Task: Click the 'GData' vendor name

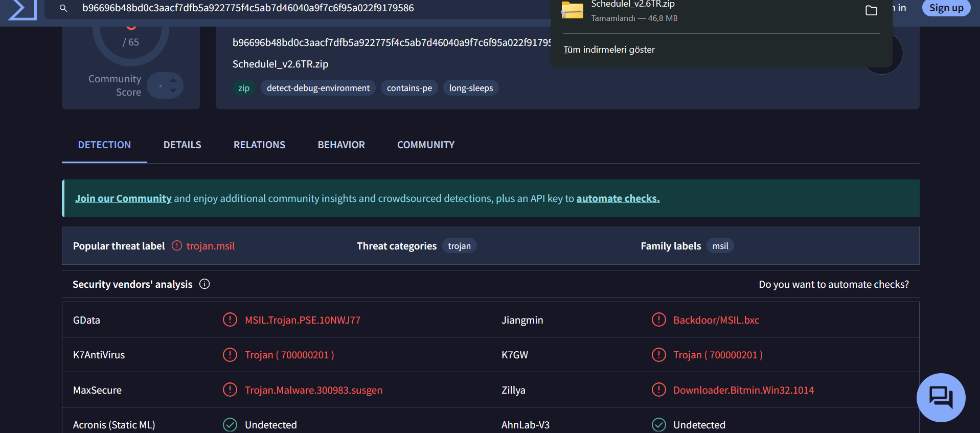Action: tap(86, 320)
